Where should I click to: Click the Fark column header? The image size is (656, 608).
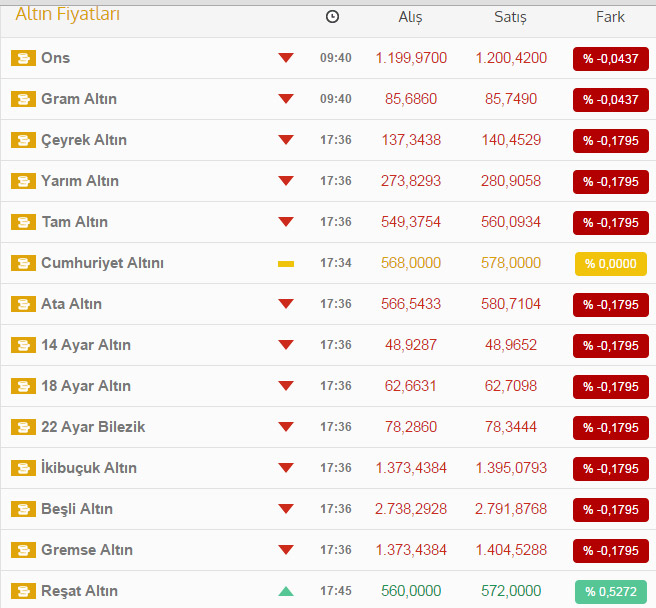point(610,17)
